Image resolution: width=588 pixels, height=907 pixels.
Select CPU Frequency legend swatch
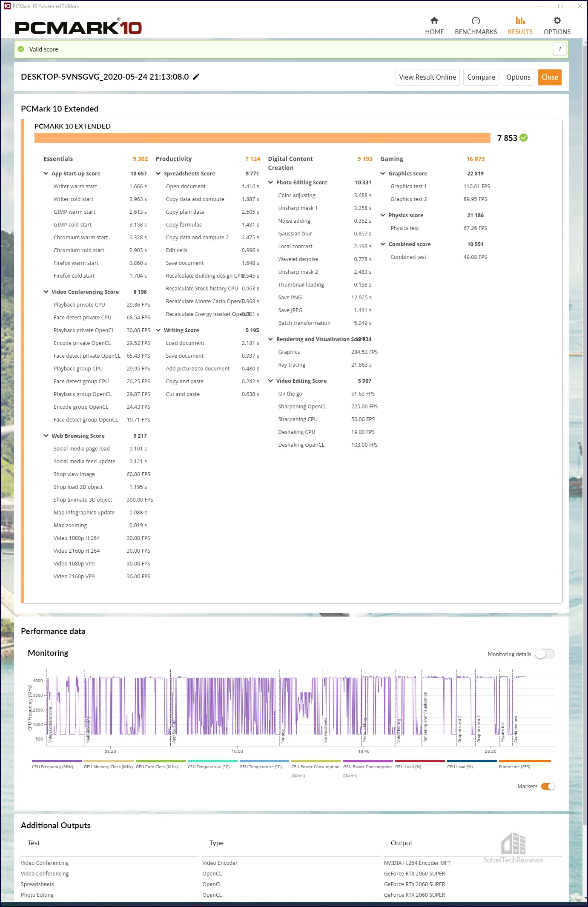(x=57, y=761)
